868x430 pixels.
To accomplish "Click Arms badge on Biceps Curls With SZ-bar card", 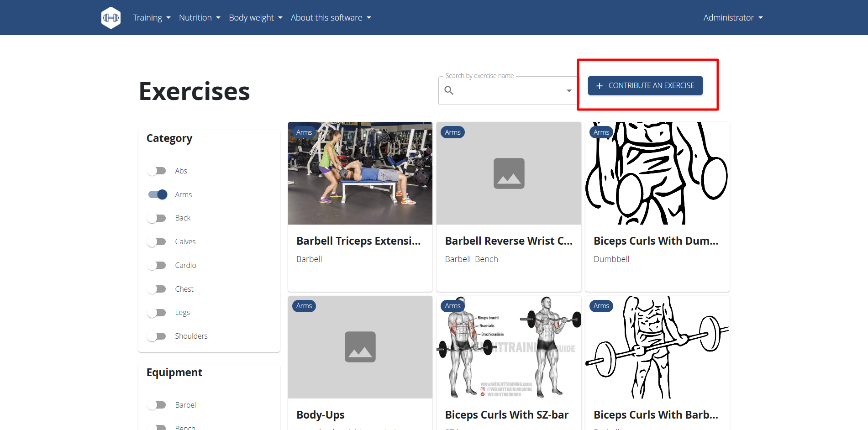I will pos(452,306).
